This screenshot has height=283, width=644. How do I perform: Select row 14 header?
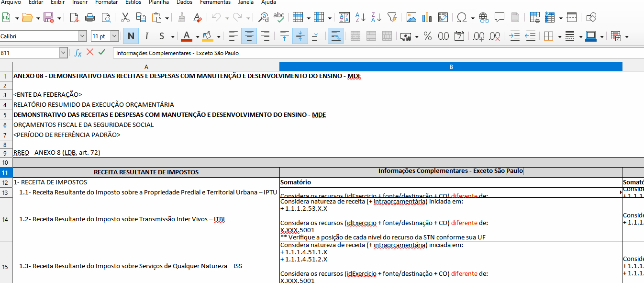(x=6, y=219)
